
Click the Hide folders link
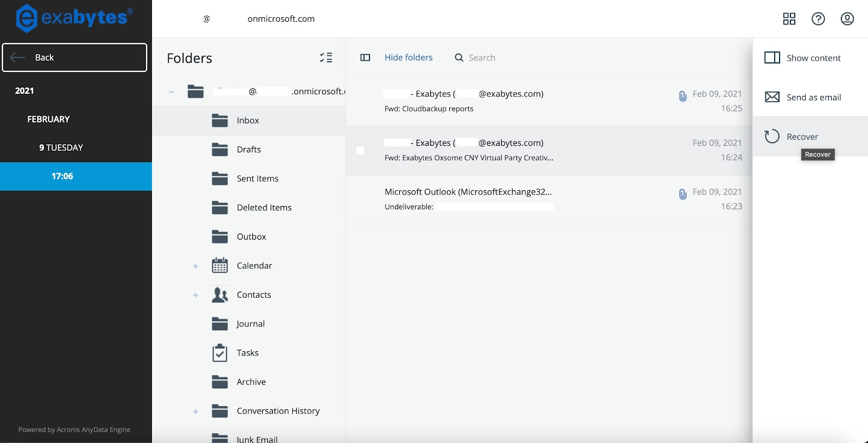point(409,57)
